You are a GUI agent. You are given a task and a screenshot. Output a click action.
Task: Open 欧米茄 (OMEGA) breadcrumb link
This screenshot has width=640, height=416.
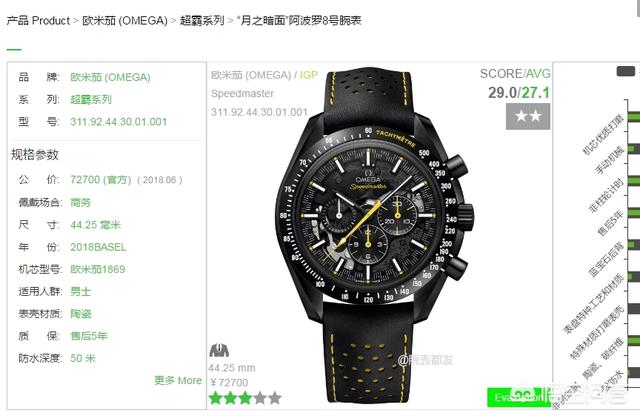point(125,20)
